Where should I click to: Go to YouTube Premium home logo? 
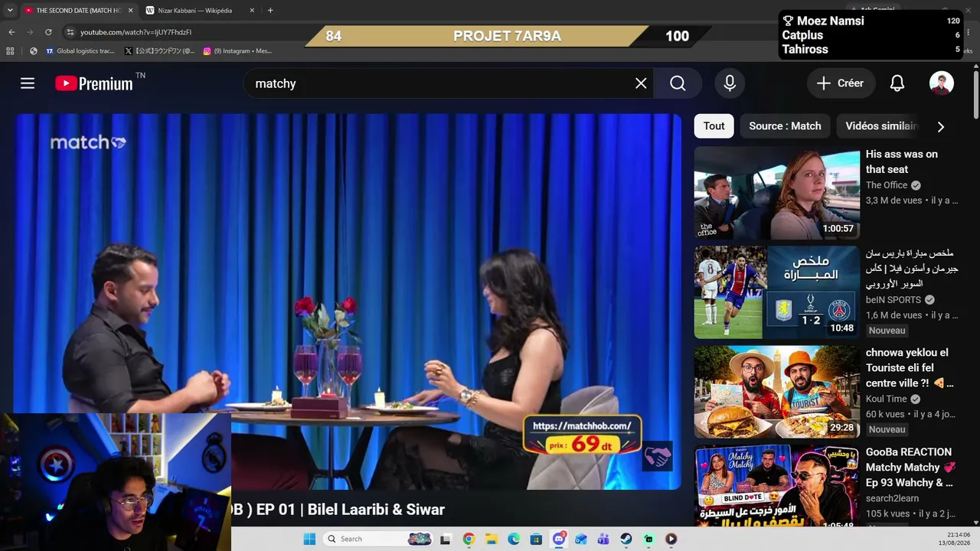[94, 83]
